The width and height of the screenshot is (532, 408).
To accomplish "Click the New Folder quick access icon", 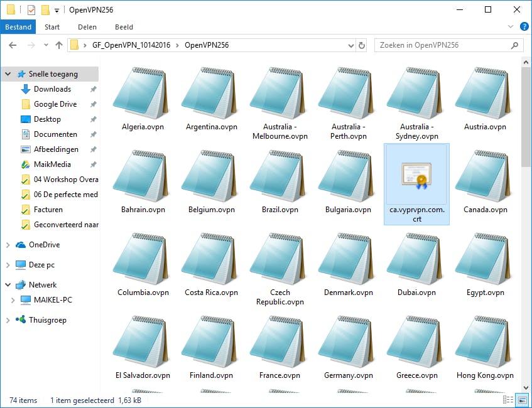I will point(45,10).
